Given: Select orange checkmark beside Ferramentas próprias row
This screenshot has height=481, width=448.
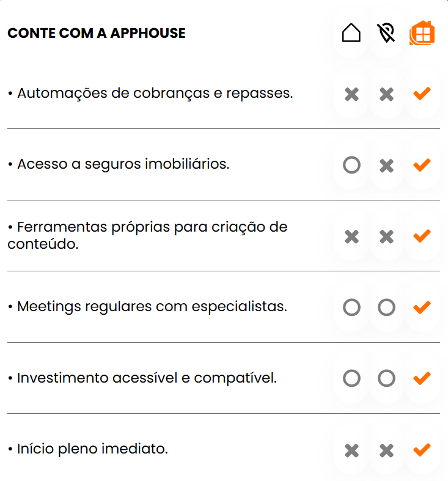Looking at the screenshot, I should (422, 236).
